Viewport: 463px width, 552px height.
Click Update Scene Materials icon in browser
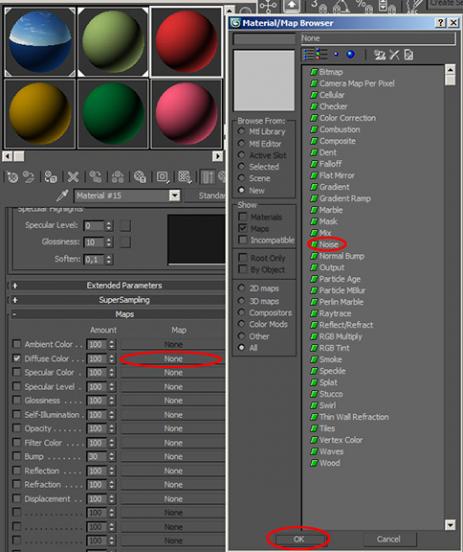coord(380,55)
